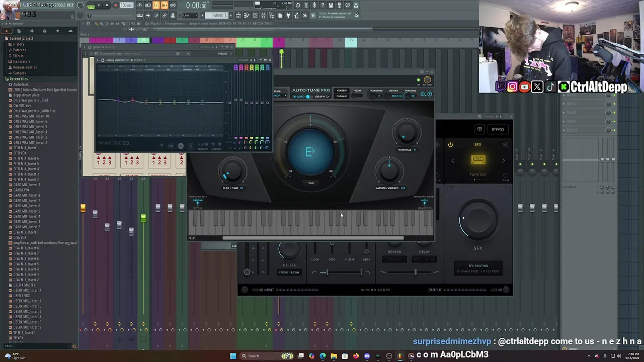Click the Flex-Tune knob
Viewport: 644px width, 362px height.
(x=232, y=171)
